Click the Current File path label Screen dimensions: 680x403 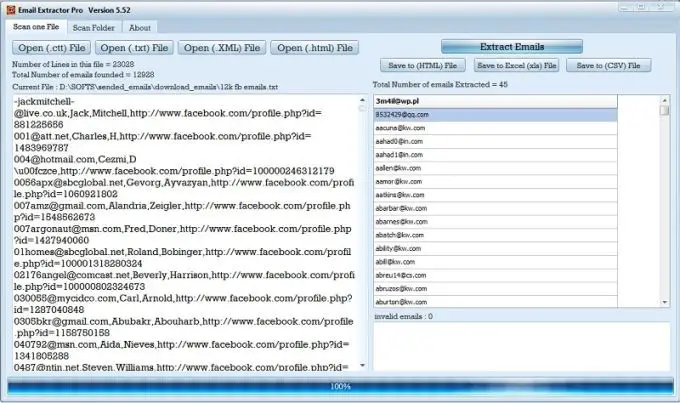pyautogui.click(x=145, y=87)
